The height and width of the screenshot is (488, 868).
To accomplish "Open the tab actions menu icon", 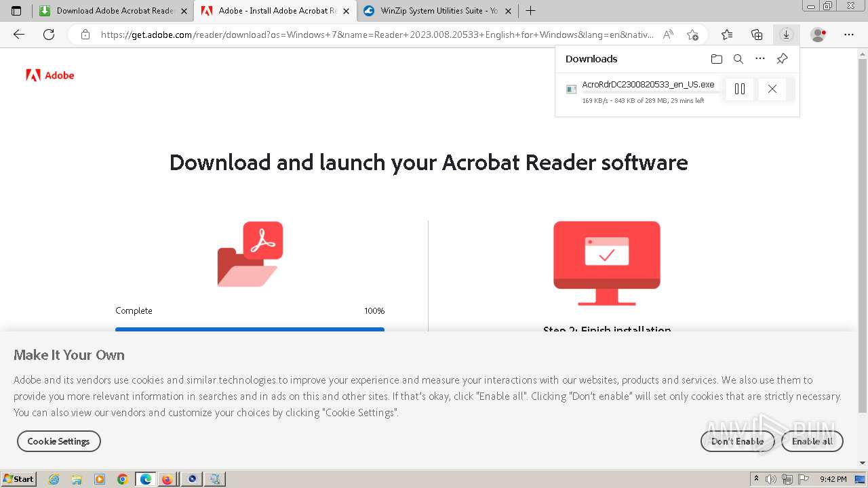I will tap(16, 11).
